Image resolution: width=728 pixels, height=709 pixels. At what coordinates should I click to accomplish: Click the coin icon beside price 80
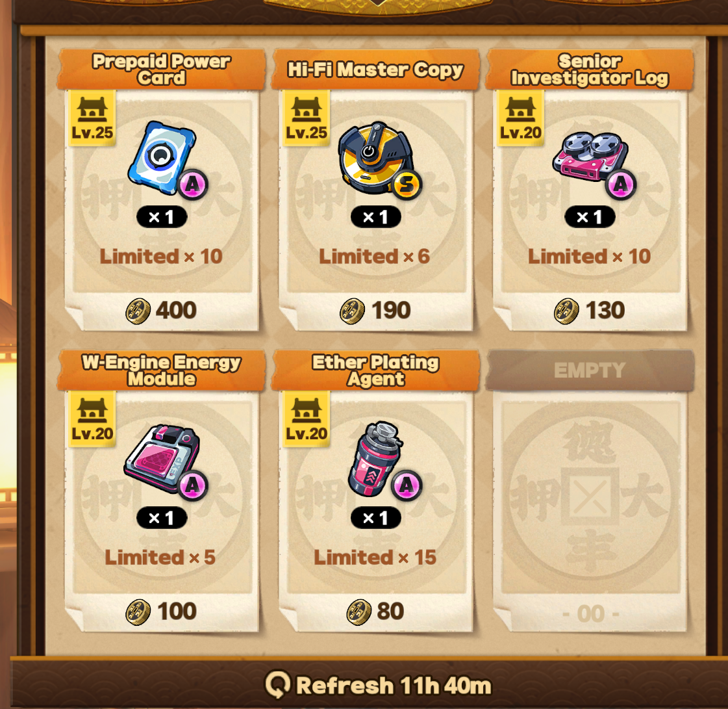pyautogui.click(x=359, y=612)
